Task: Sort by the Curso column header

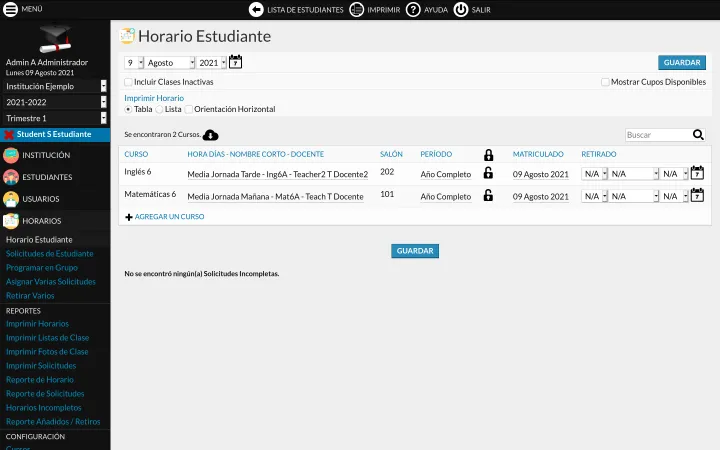Action: pyautogui.click(x=136, y=154)
